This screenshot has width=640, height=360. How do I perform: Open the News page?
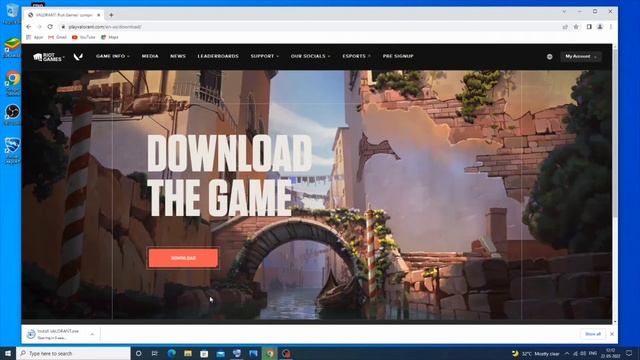click(178, 56)
